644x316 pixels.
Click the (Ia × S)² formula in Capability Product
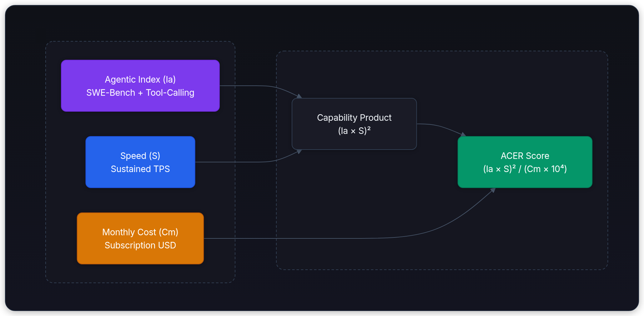coord(354,131)
